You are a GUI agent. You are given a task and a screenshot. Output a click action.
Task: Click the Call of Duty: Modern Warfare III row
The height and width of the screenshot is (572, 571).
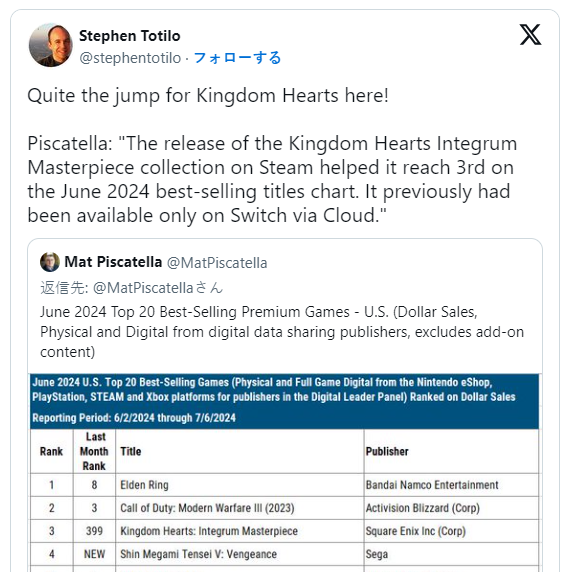coord(284,508)
